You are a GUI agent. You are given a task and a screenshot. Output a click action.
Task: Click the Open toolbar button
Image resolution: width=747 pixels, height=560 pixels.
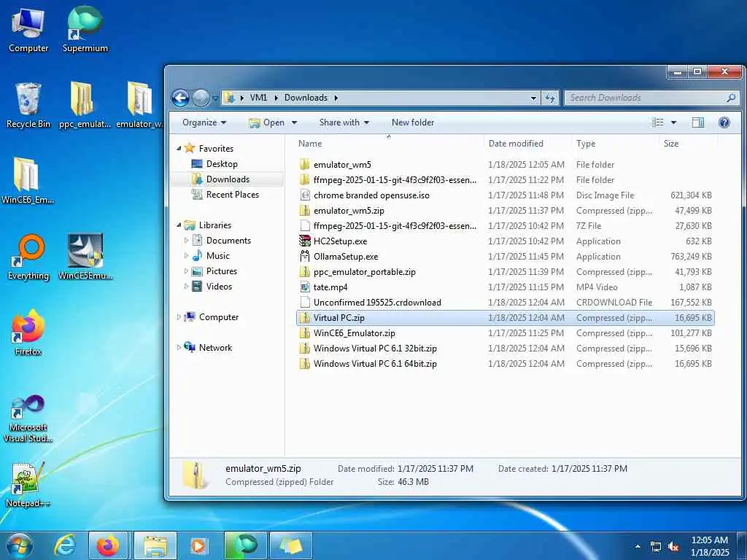(x=267, y=122)
